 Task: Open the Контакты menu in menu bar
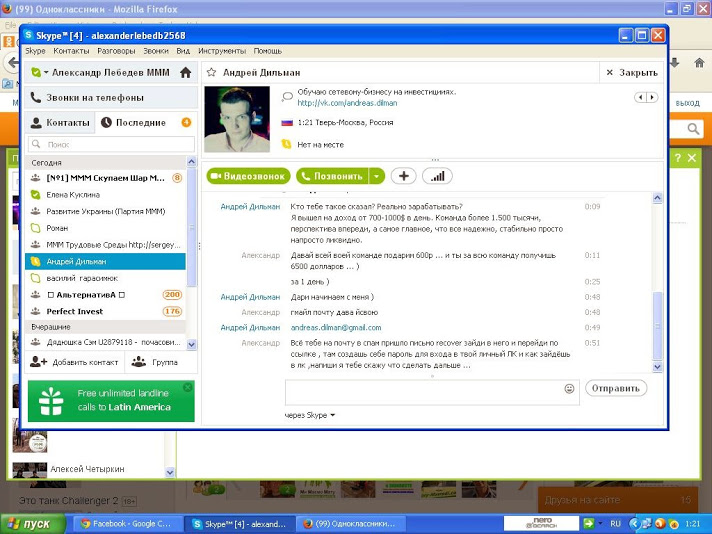click(x=71, y=51)
